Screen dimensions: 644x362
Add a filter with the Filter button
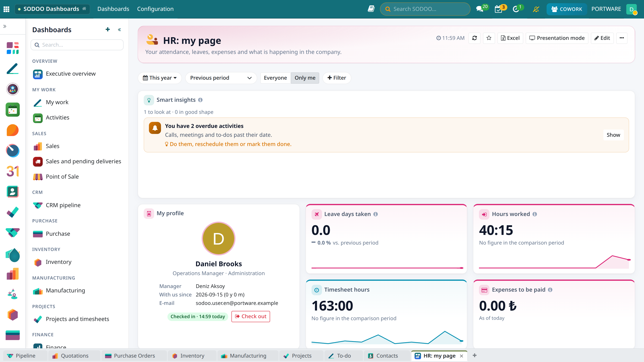pos(336,78)
